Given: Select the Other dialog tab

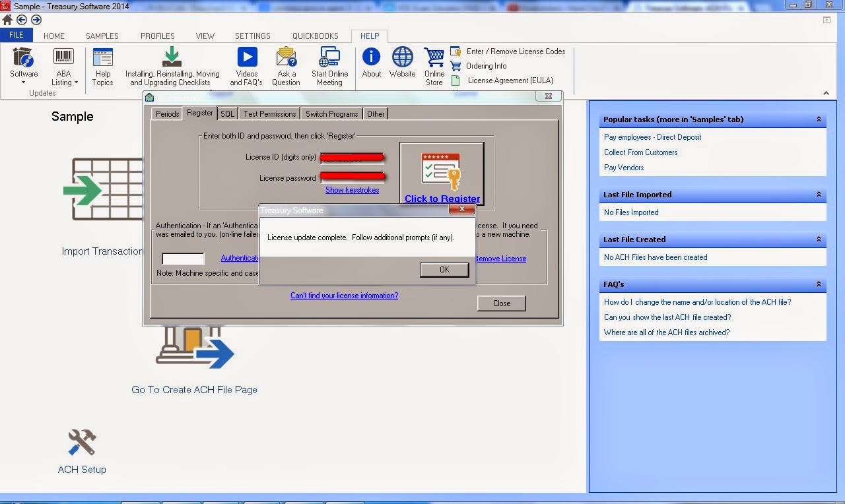Looking at the screenshot, I should 376,114.
